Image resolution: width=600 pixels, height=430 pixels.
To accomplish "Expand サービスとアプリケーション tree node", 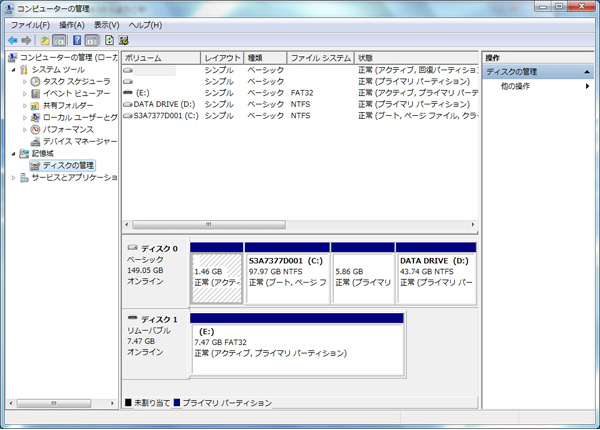I will (x=13, y=177).
